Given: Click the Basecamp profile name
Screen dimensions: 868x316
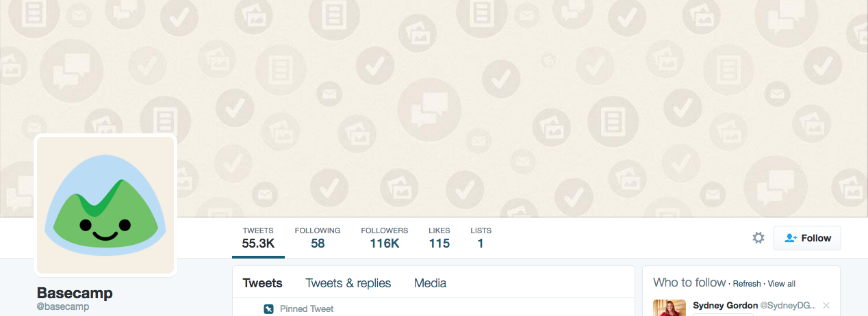Looking at the screenshot, I should coord(75,293).
